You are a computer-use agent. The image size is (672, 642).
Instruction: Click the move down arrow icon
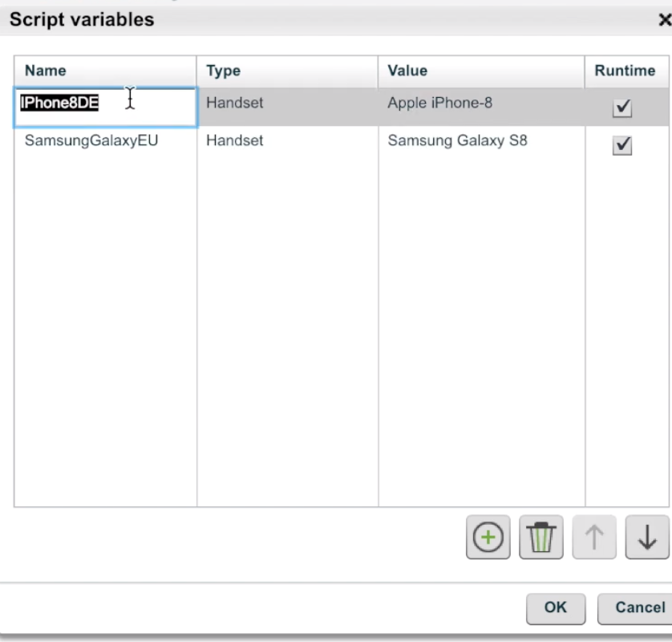click(x=646, y=538)
